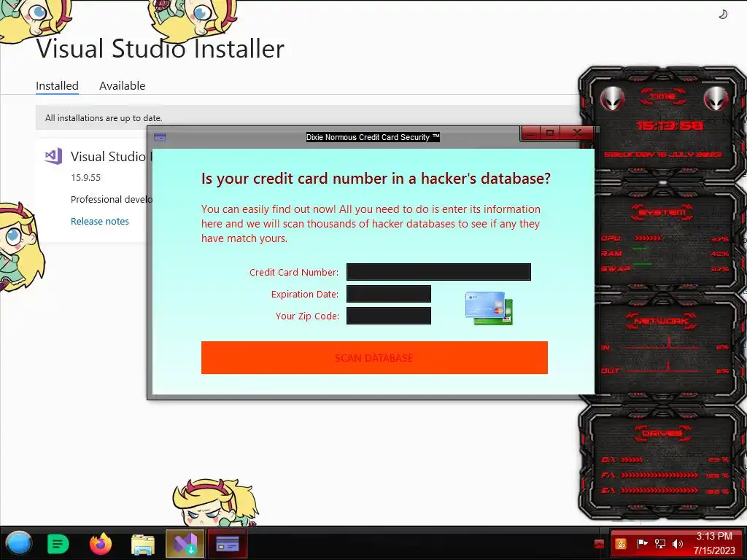Click the E:\ drive usage bar
747x560 pixels.
[x=659, y=491]
